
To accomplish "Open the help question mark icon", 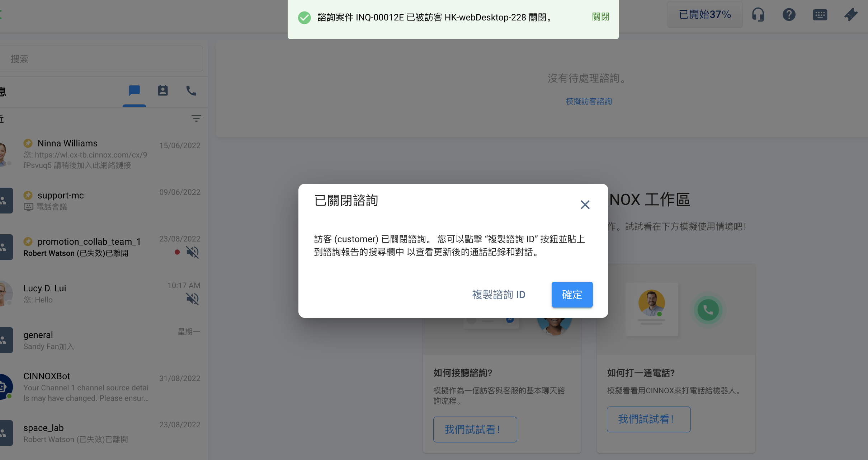I will coord(789,15).
